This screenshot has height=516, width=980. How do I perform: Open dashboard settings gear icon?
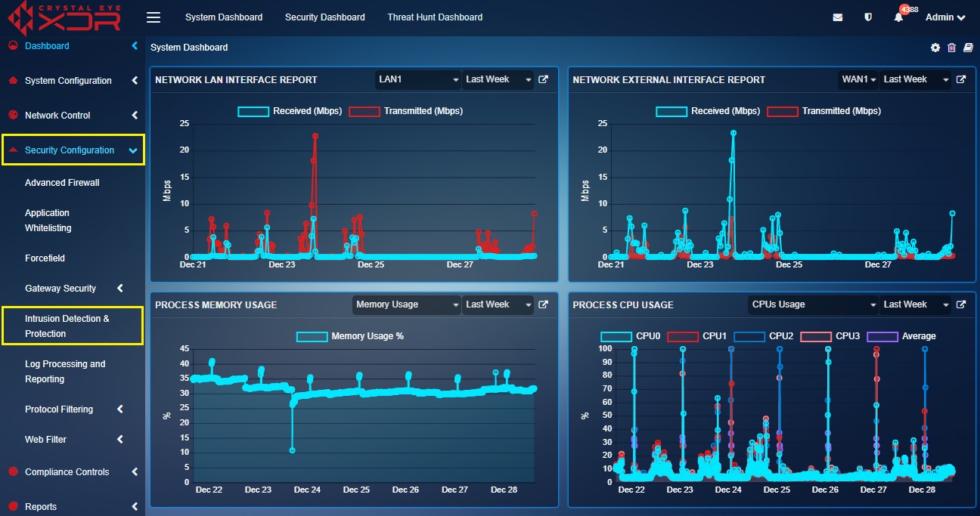[x=935, y=48]
